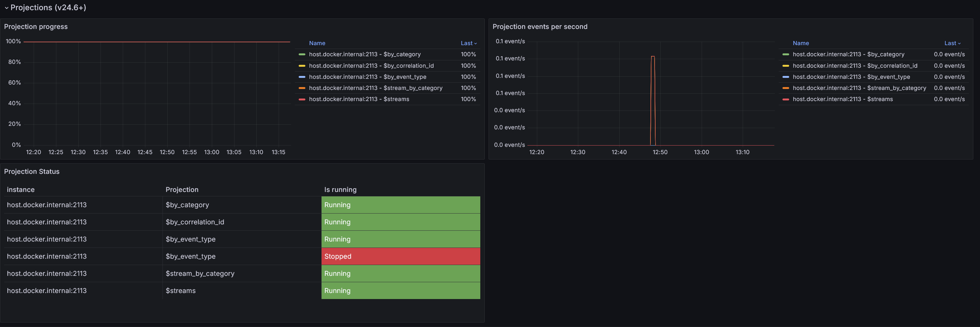
Task: Click yellow $by_correlation_id swatch in Projection progress legend
Action: click(x=302, y=66)
